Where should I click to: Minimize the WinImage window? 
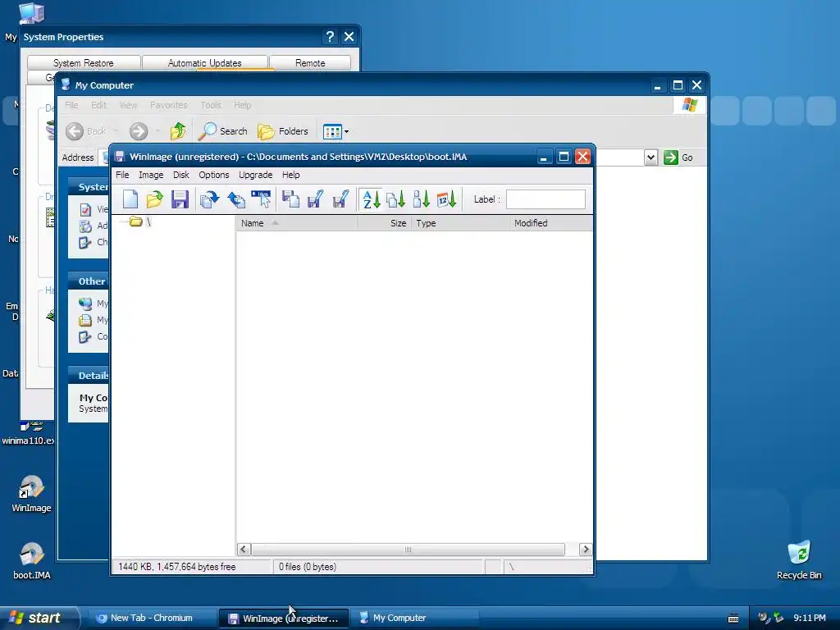point(543,157)
